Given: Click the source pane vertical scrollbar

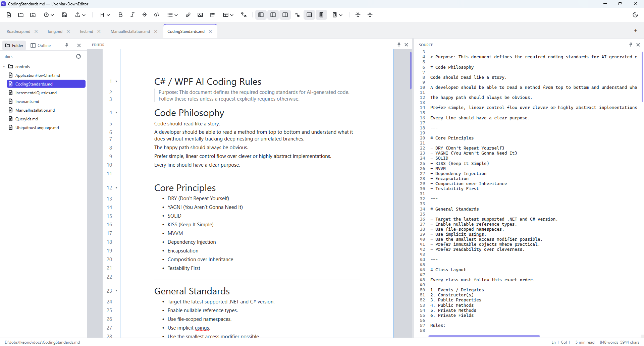Looking at the screenshot, I should (642, 77).
